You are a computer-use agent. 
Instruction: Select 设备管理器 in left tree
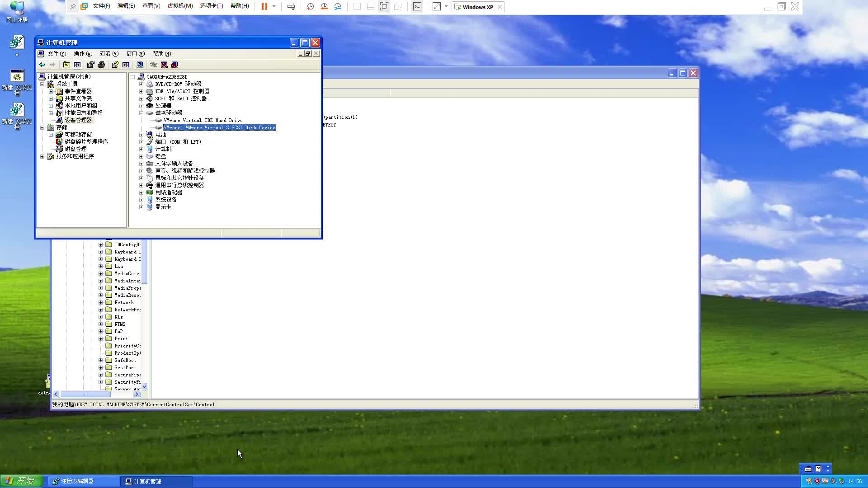click(78, 120)
